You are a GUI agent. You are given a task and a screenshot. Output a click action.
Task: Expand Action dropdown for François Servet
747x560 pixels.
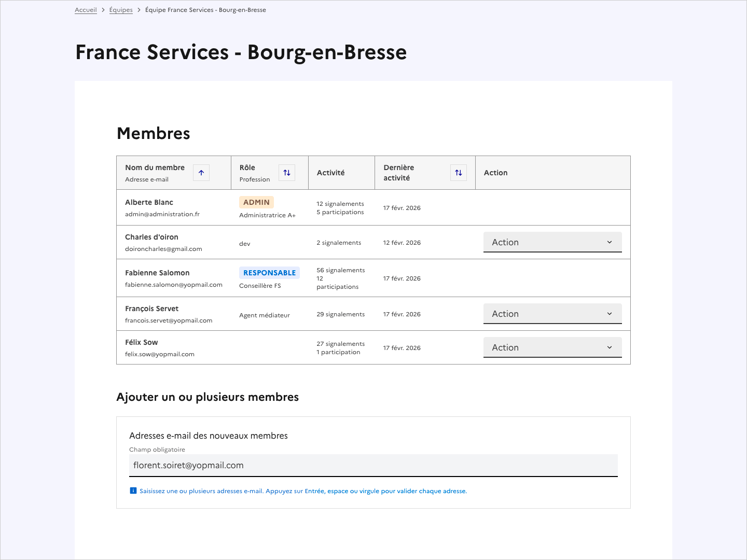[x=552, y=314]
